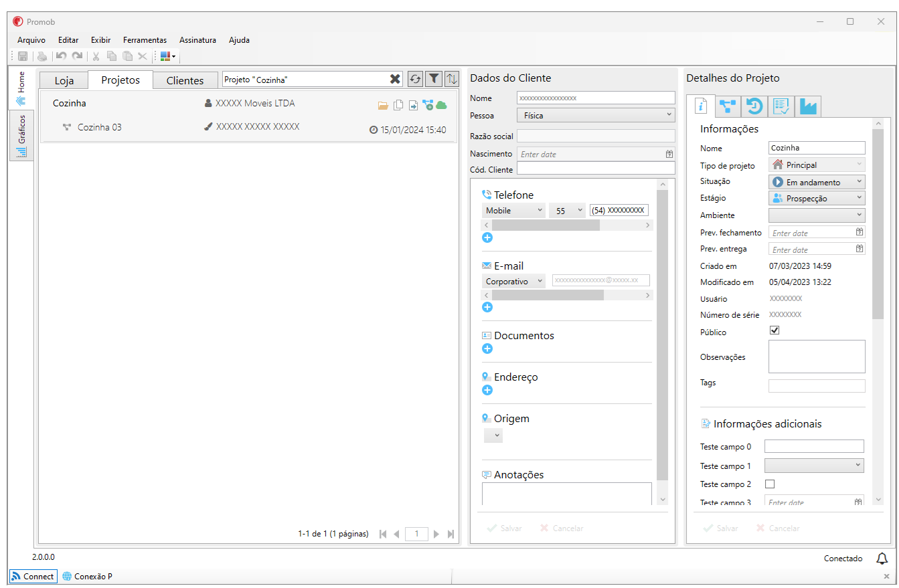Viewport: 899px width, 588px height.
Task: Click the copy icon in the top toolbar
Action: (x=112, y=57)
